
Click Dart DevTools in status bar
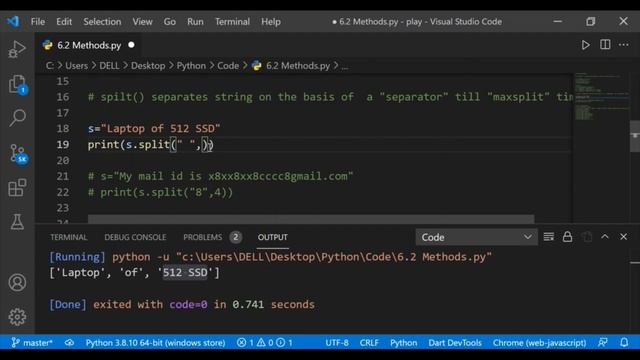[x=455, y=343]
